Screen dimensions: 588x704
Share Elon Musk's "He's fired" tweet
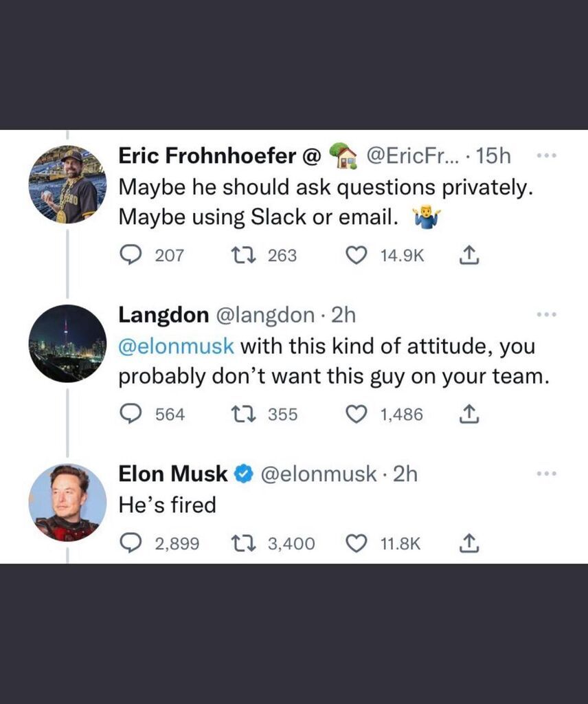click(467, 544)
